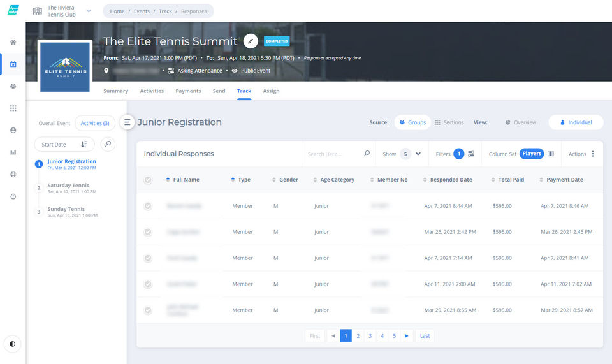Viewport: 612px width, 364px height.
Task: Sort by Total Paid column
Action: 507,180
